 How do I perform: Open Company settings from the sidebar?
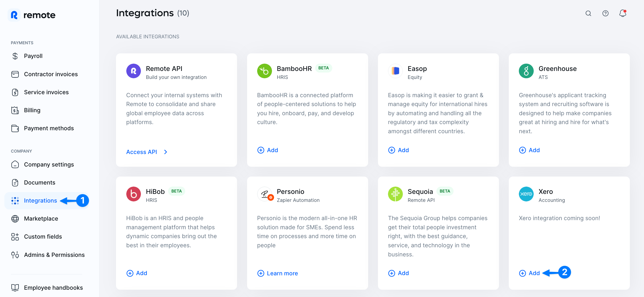(x=49, y=164)
